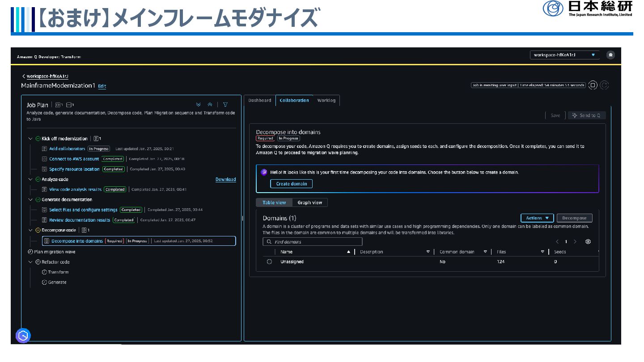Open the Worklog tab
Viewport: 644px width, 362px height.
pos(326,100)
